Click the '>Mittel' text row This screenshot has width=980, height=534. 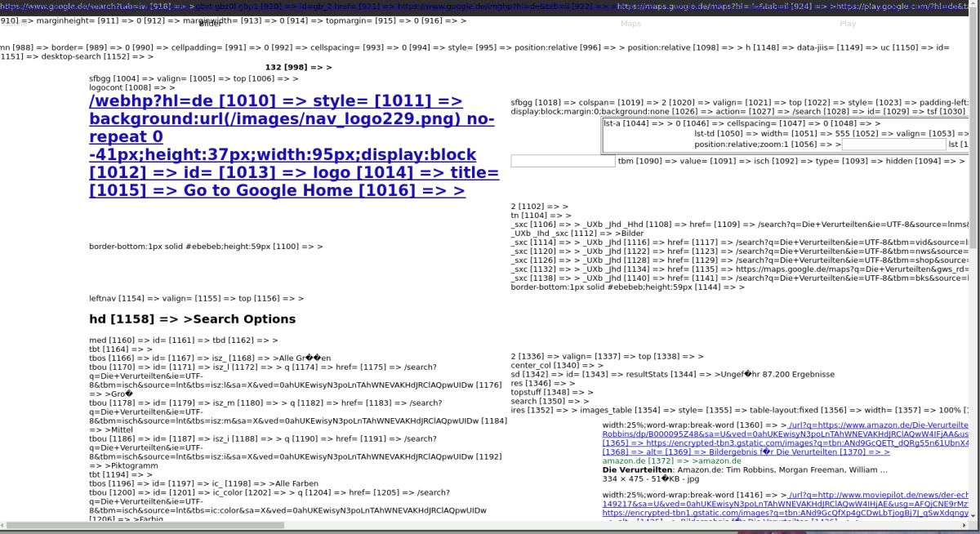tap(117, 429)
